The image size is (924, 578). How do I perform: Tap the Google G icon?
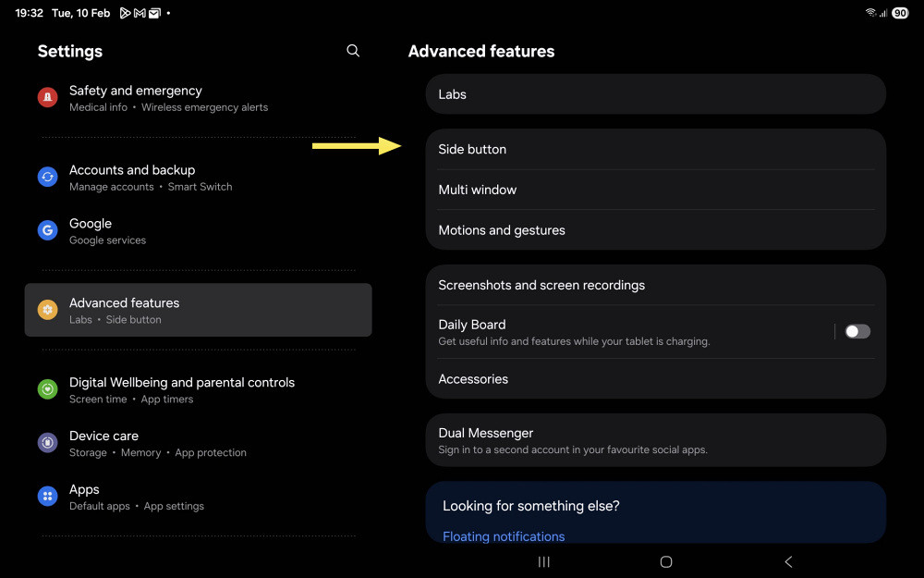click(48, 230)
